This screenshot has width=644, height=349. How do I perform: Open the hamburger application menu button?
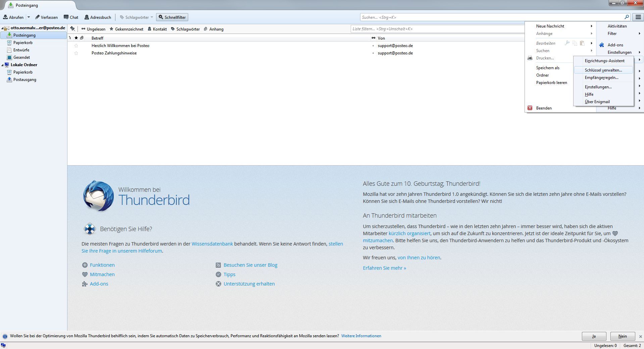[x=638, y=17]
